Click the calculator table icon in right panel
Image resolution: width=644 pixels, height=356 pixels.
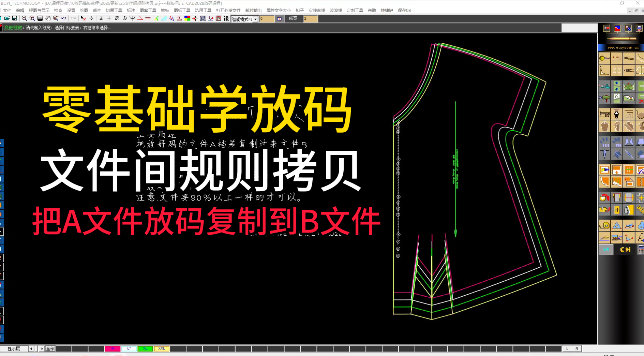617,238
